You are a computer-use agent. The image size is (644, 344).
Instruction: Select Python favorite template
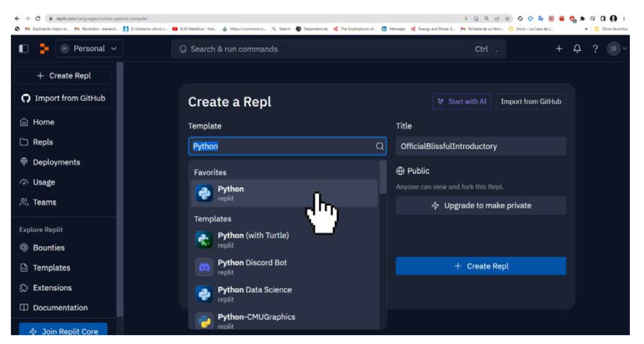tap(284, 193)
